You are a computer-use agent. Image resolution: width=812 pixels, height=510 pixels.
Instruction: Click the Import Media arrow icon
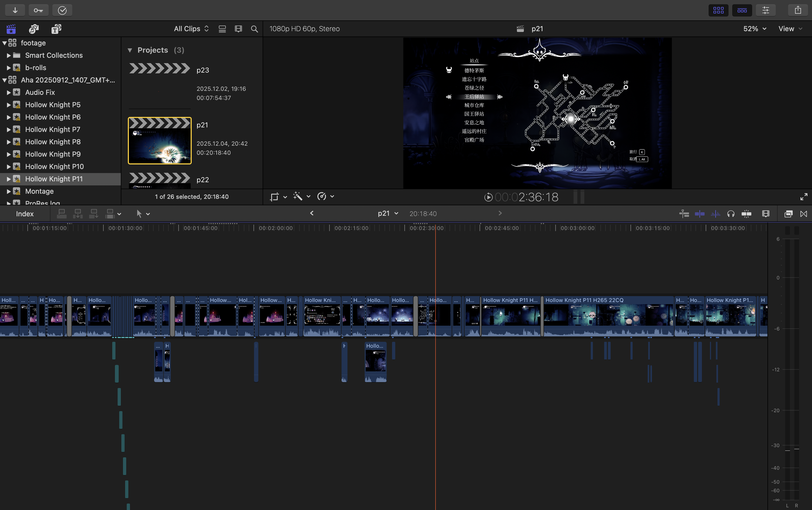coord(15,10)
